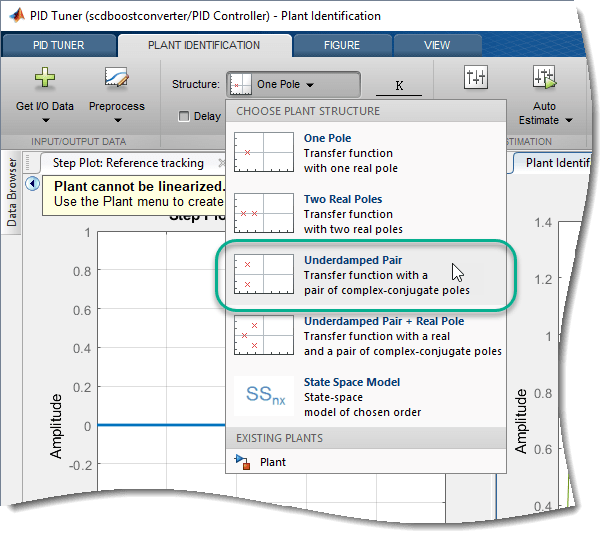Choose Underdamped Pair + Real Pole structure
This screenshot has height=539, width=608.
tap(366, 336)
